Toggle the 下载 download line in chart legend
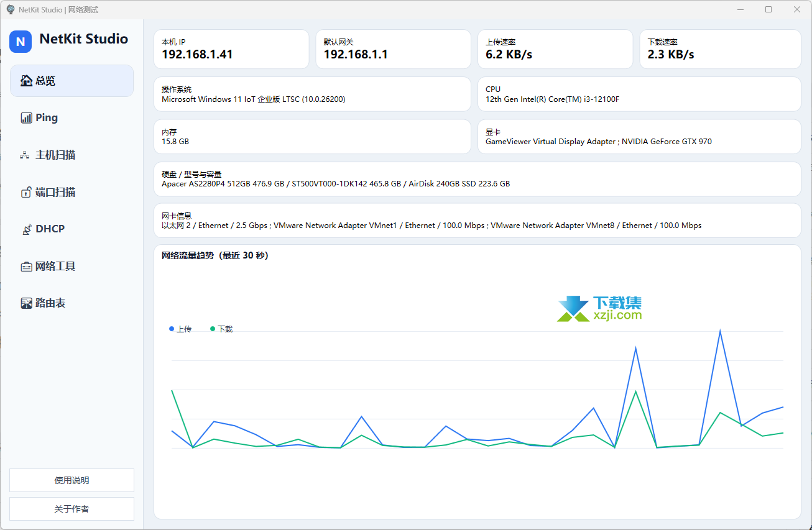This screenshot has width=812, height=530. (221, 329)
